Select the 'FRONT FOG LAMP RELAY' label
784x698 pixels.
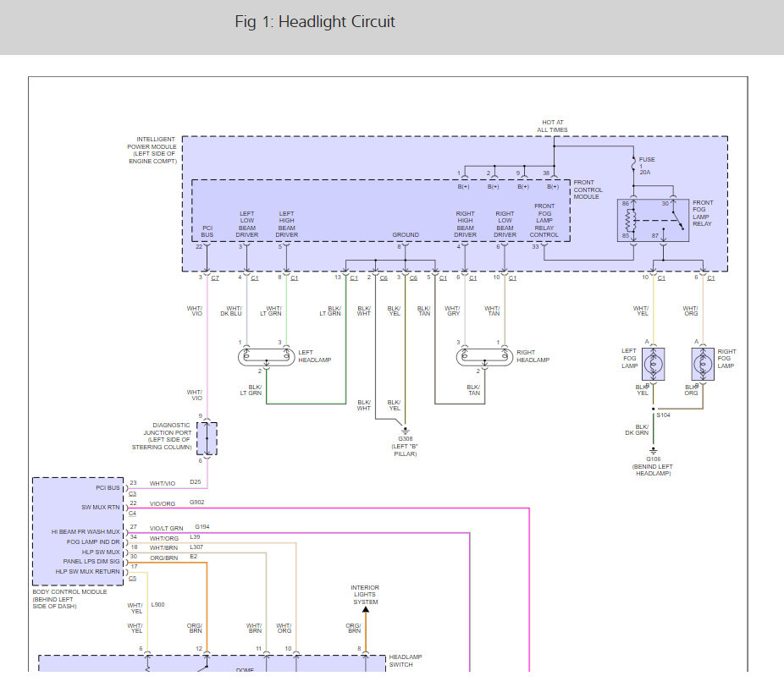[x=703, y=213]
